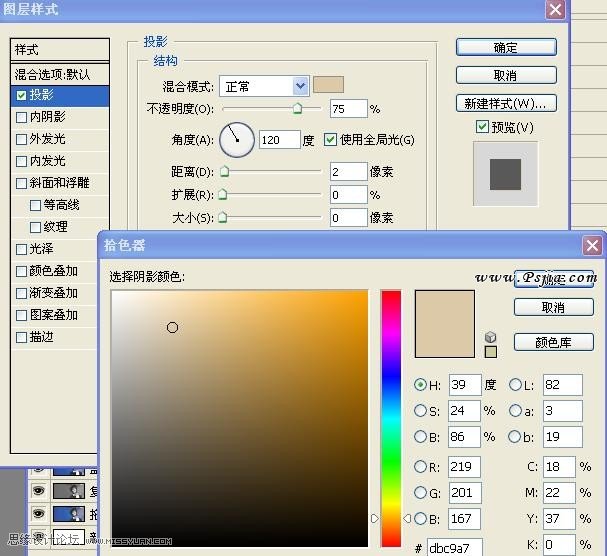Open the 颜色库 color libraries button
Screen dimensions: 607x556
pos(553,342)
